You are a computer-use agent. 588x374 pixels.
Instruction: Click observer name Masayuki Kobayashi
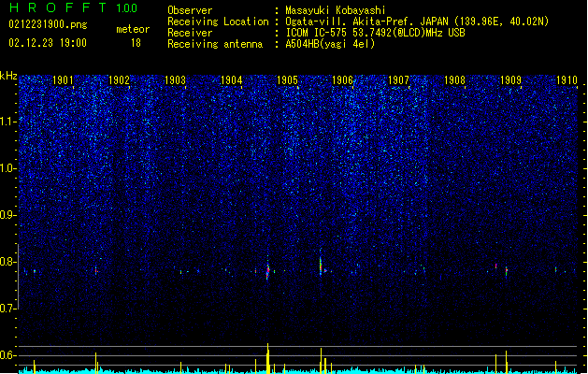[x=336, y=10]
